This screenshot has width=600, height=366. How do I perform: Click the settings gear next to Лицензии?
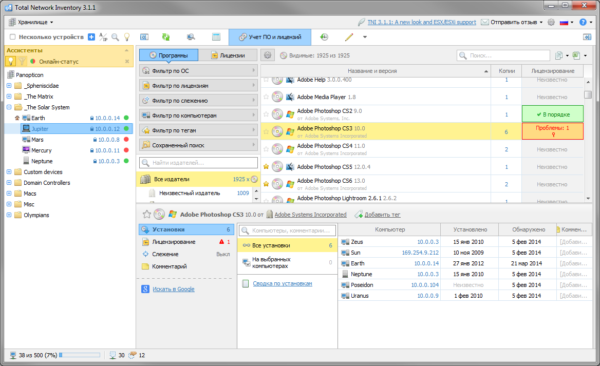point(267,55)
